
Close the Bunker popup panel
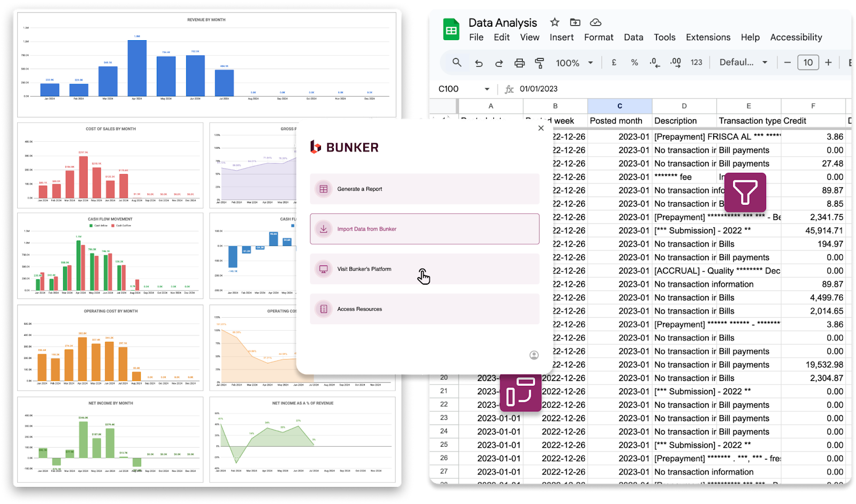coord(541,128)
